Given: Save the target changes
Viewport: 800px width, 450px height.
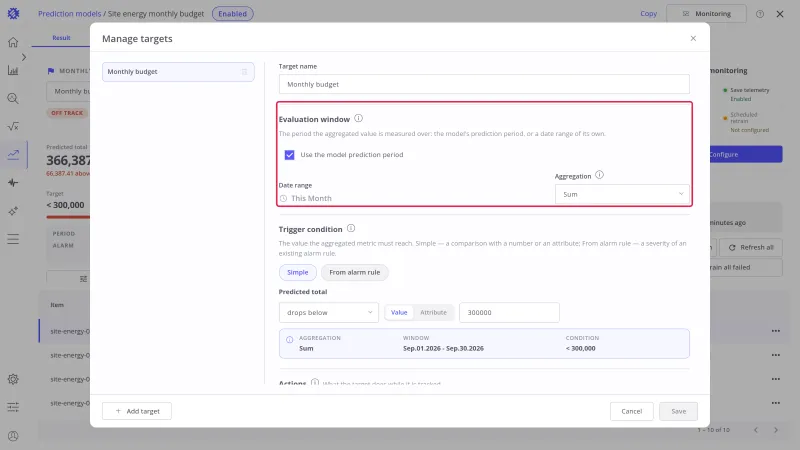Looking at the screenshot, I should [x=679, y=411].
